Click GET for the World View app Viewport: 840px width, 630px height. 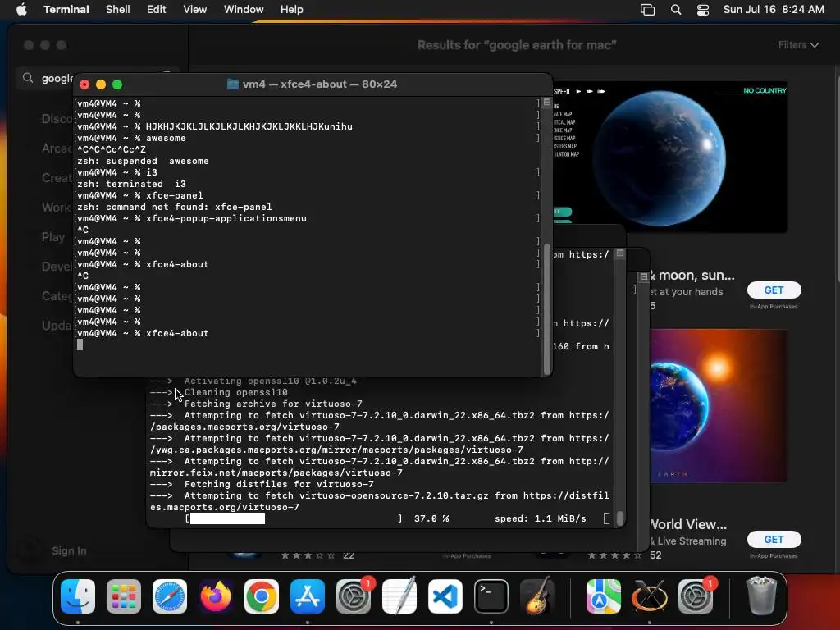[774, 540]
